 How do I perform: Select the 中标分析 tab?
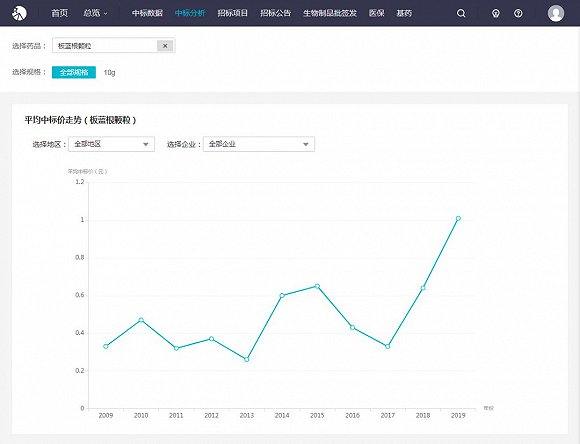(190, 13)
